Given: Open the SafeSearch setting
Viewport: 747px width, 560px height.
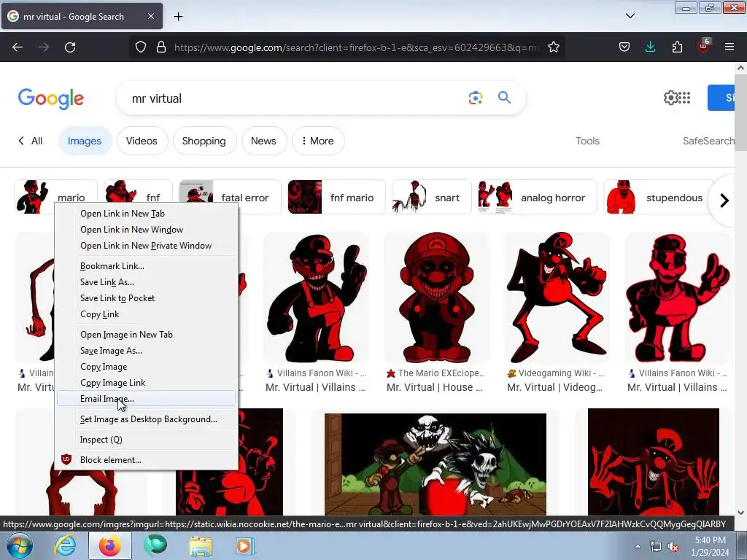Looking at the screenshot, I should pos(708,141).
